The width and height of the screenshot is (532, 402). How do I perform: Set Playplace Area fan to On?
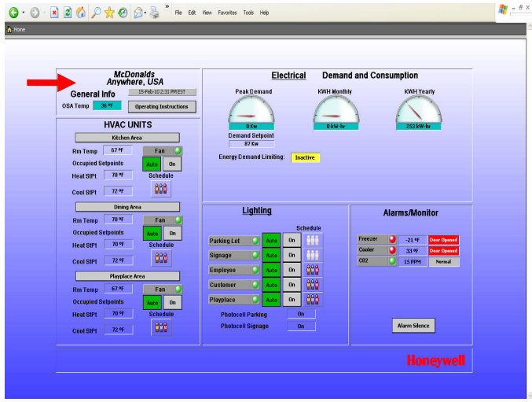(172, 303)
